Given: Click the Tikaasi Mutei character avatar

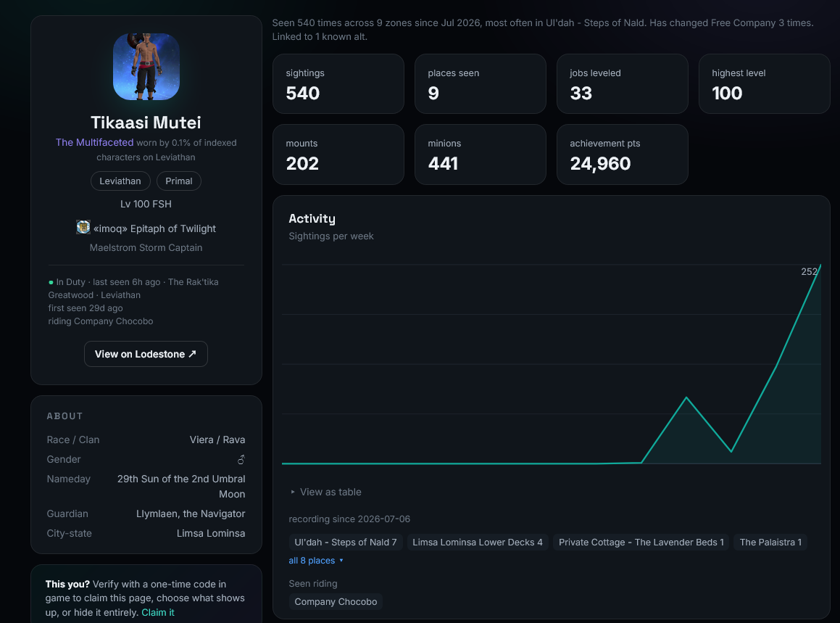Looking at the screenshot, I should coord(146,67).
